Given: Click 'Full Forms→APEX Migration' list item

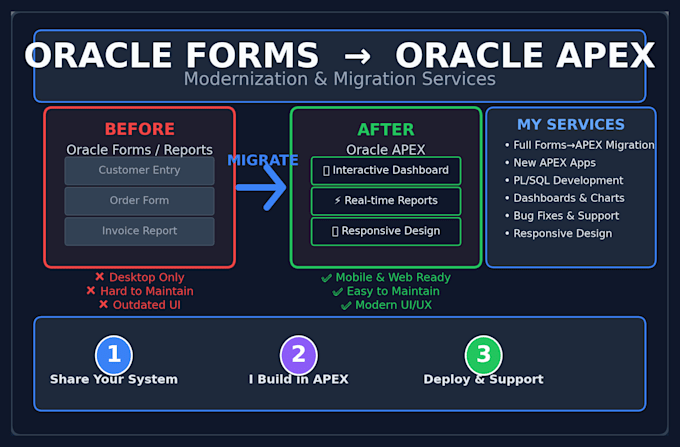Looking at the screenshot, I should point(580,145).
